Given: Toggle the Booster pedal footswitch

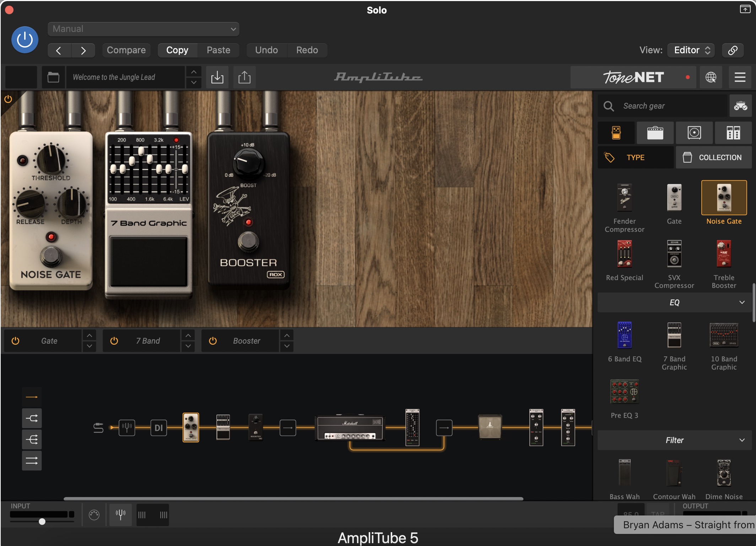Looking at the screenshot, I should click(248, 242).
